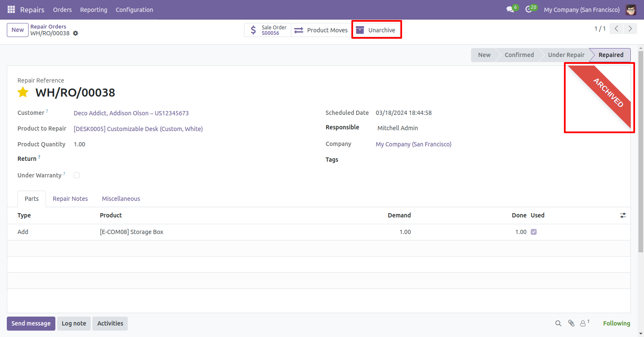Open the apps grid home menu
The width and height of the screenshot is (644, 337).
11,9
